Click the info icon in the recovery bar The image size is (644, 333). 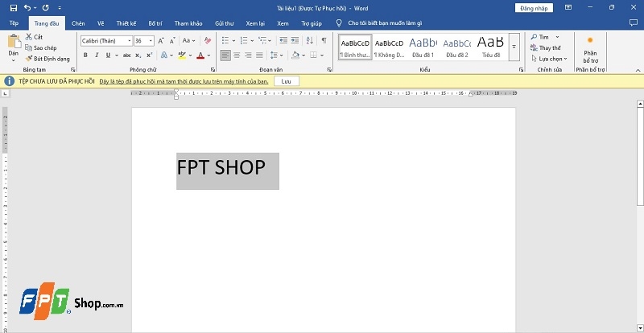click(x=9, y=81)
